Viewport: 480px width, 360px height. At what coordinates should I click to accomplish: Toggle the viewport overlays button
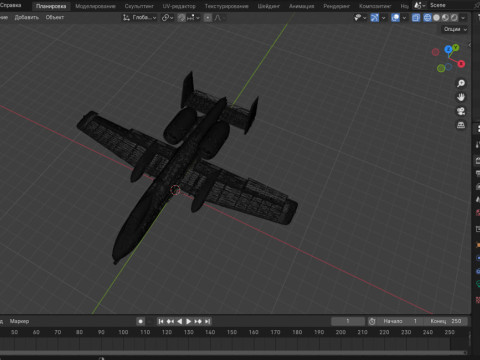click(x=395, y=18)
